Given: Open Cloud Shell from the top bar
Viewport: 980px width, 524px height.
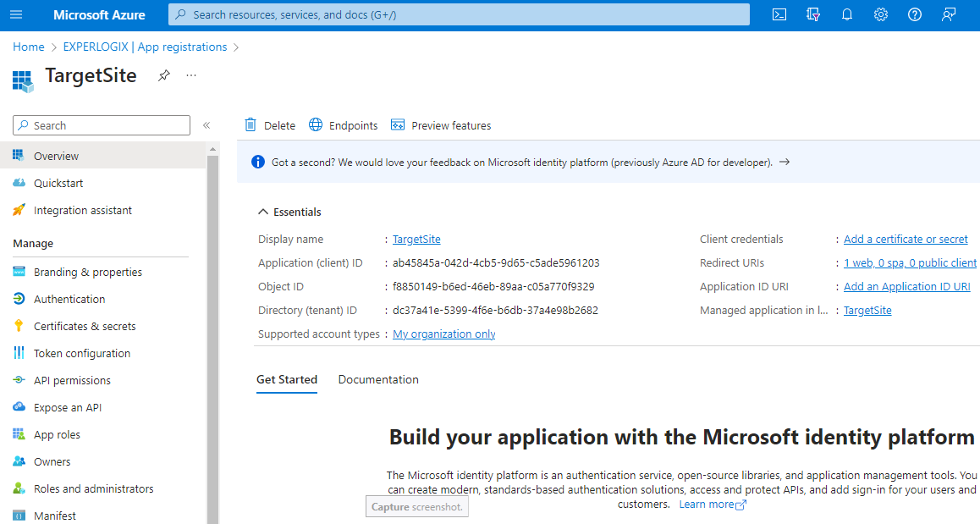Looking at the screenshot, I should click(779, 14).
